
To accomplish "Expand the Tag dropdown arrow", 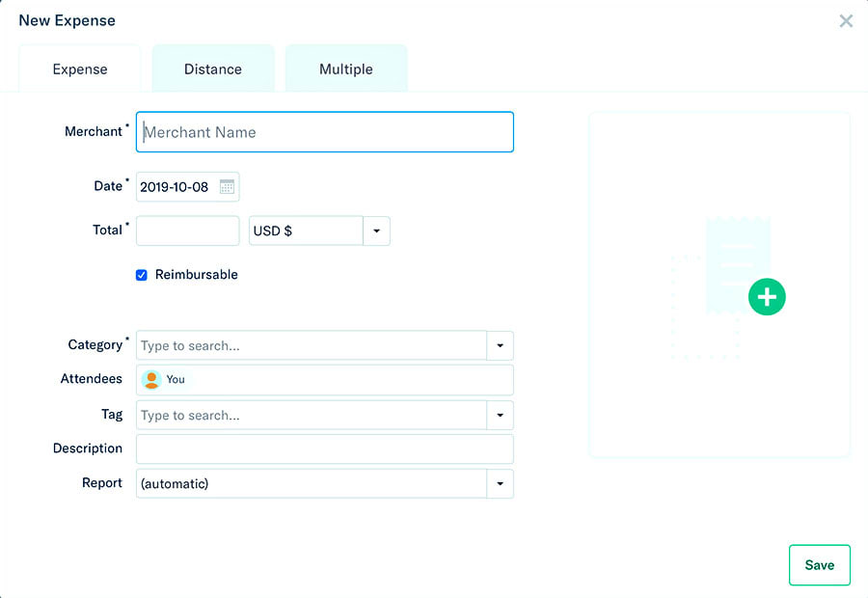I will click(x=500, y=416).
